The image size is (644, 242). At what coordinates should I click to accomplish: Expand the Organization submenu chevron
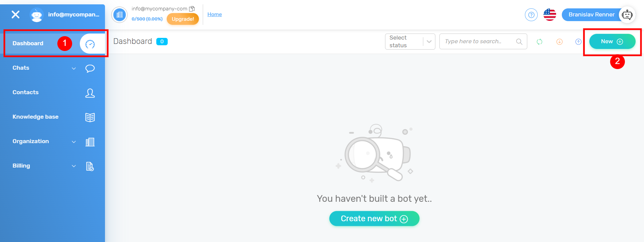(x=74, y=142)
